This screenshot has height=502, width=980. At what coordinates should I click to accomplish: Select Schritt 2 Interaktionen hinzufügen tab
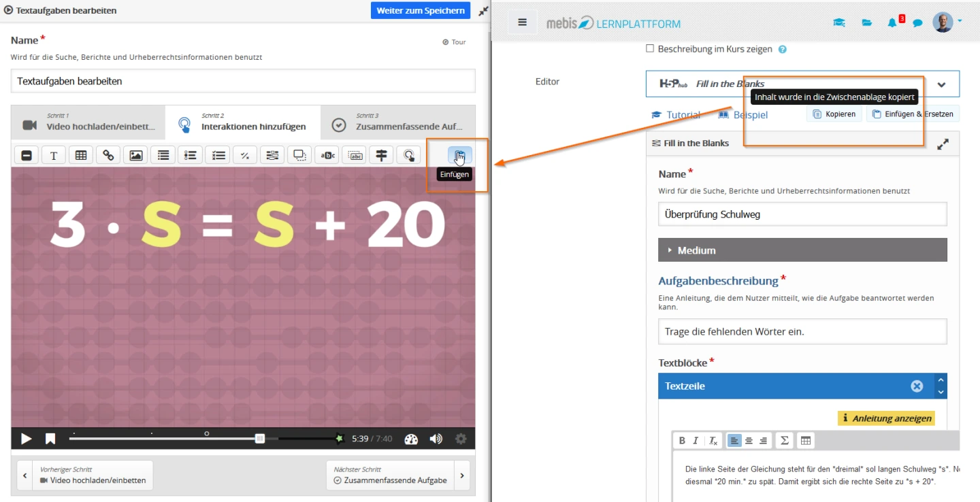[x=243, y=122]
